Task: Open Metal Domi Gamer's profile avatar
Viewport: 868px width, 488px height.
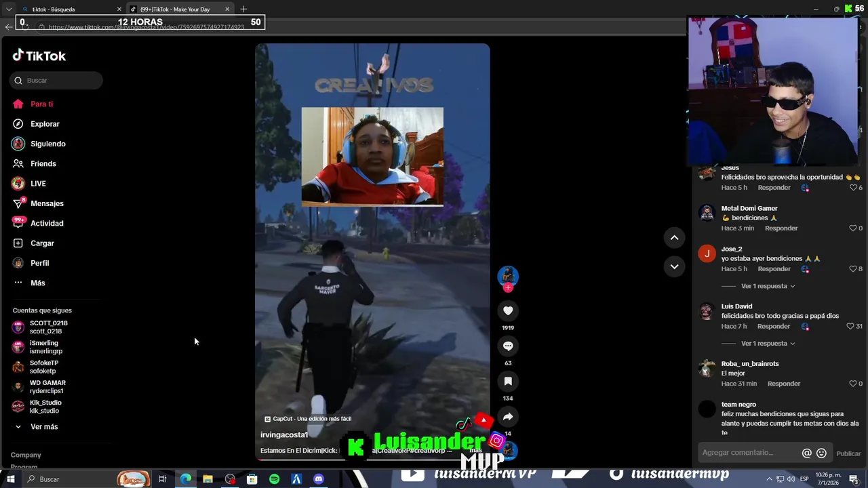Action: click(x=707, y=213)
